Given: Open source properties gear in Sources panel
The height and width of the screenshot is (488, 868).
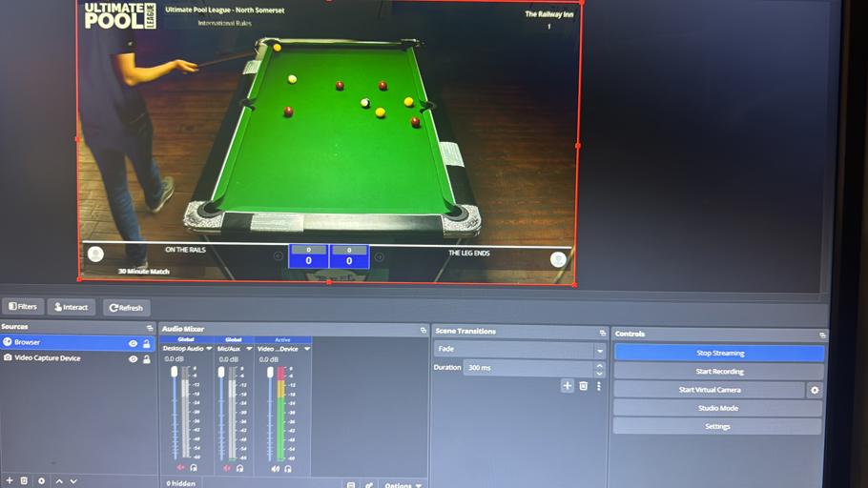Looking at the screenshot, I should (x=41, y=481).
